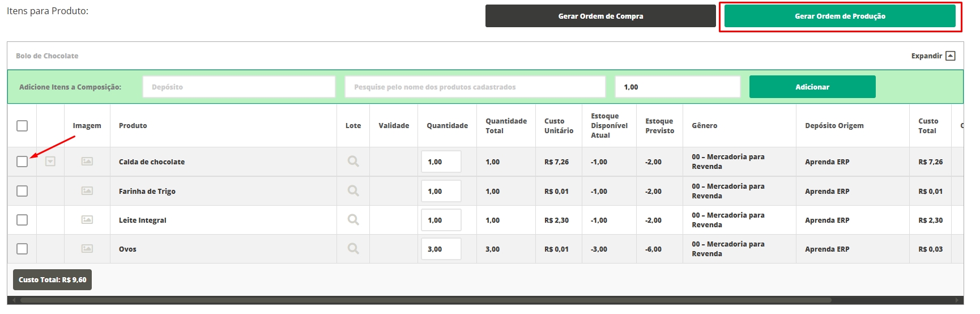The width and height of the screenshot is (980, 314).
Task: Click image placeholder for Calda de chocolate
Action: click(x=87, y=162)
